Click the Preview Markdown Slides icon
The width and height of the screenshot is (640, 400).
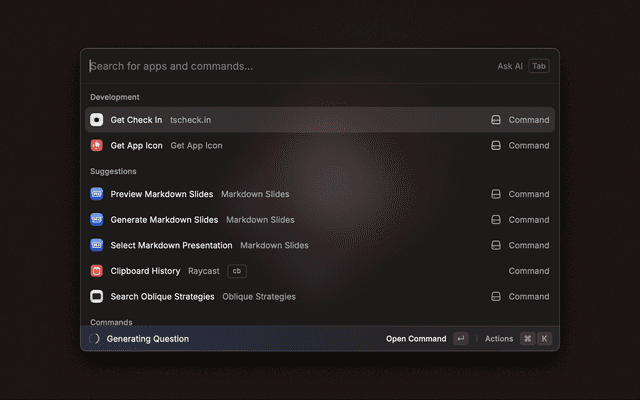pos(97,194)
